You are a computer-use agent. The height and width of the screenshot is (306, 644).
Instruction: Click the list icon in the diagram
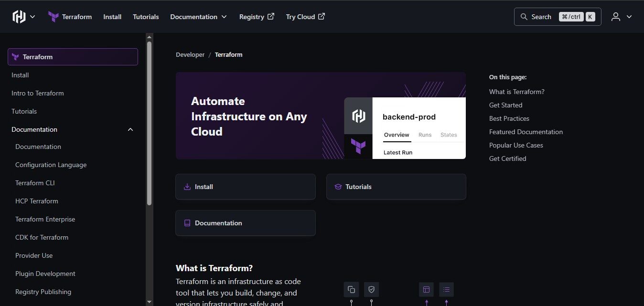tap(446, 289)
